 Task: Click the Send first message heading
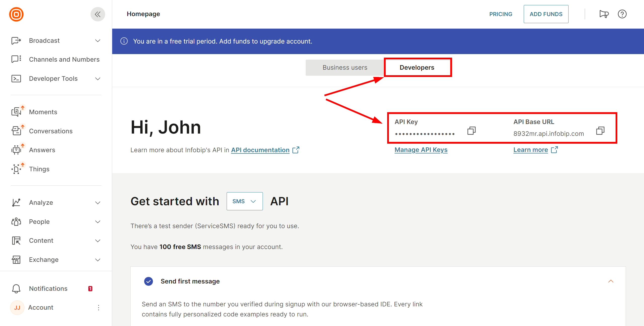(x=190, y=281)
